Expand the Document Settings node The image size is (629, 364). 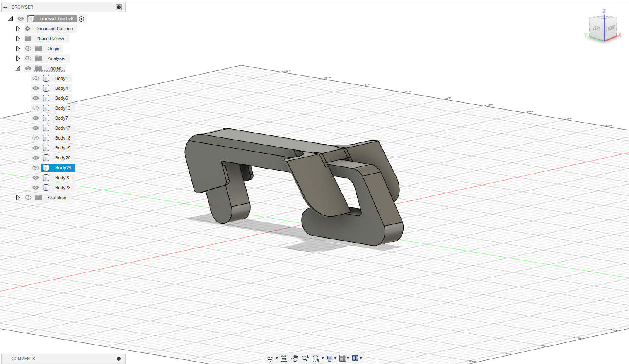click(x=18, y=29)
